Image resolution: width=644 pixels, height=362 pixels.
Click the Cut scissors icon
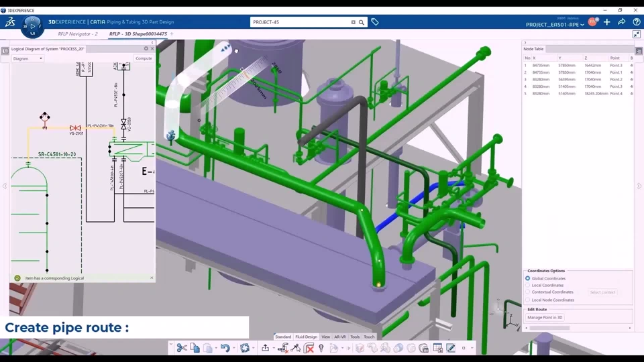(x=182, y=348)
